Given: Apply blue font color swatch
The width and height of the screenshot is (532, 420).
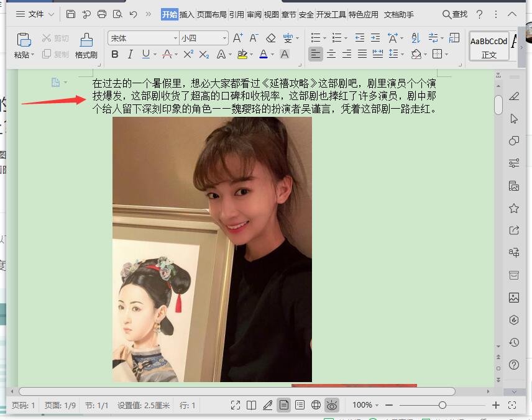Looking at the screenshot, I should click(x=264, y=54).
